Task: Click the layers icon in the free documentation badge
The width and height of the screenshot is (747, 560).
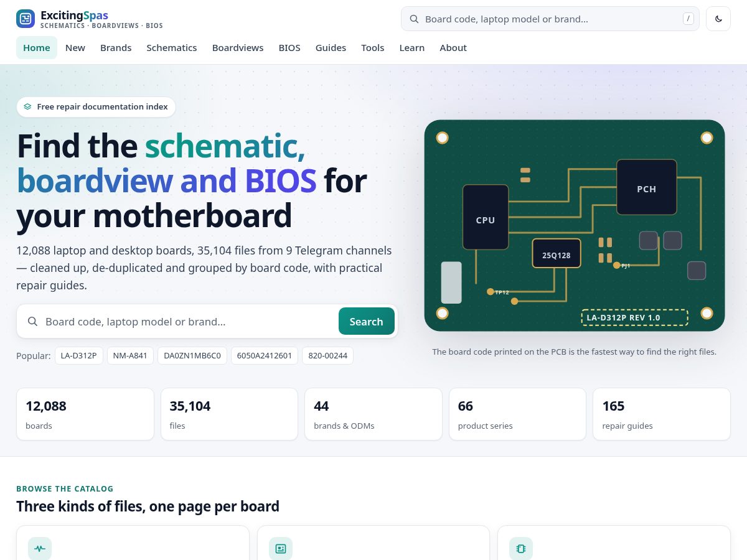Action: (x=27, y=107)
